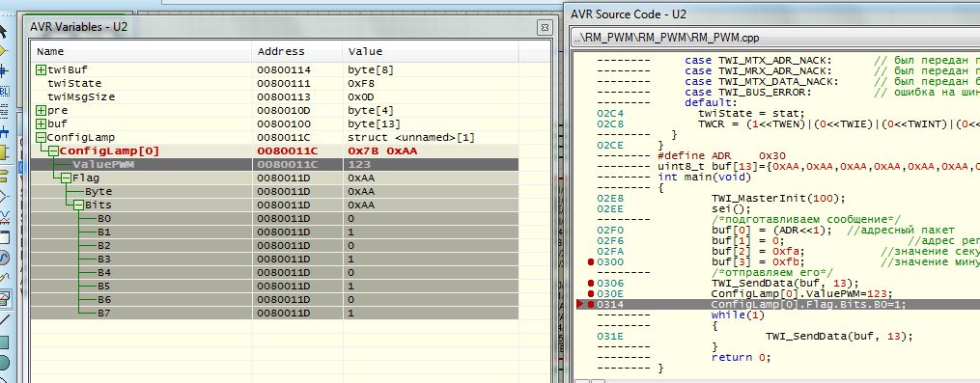Sort variables by Name column header
The image size is (980, 383).
pos(141,51)
